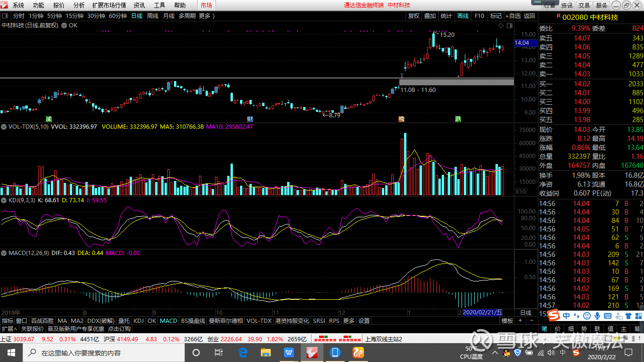Open 多周期 multi-period view
The image size is (644, 362).
pos(187,16)
